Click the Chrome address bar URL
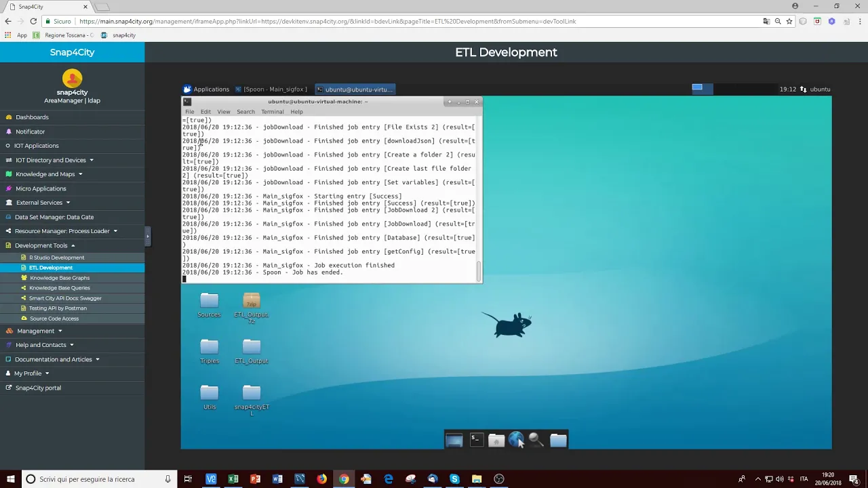The width and height of the screenshot is (868, 488). coord(328,21)
